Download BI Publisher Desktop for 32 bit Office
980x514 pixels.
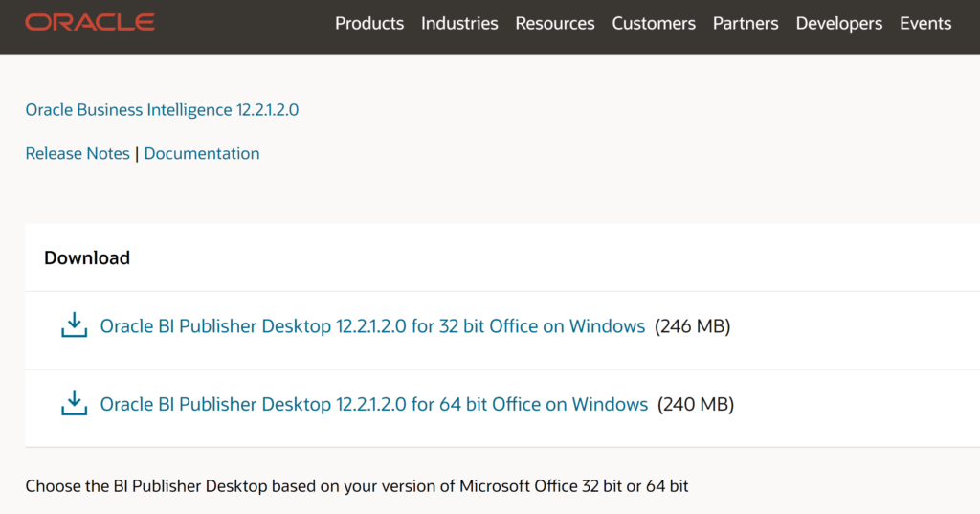pos(372,326)
